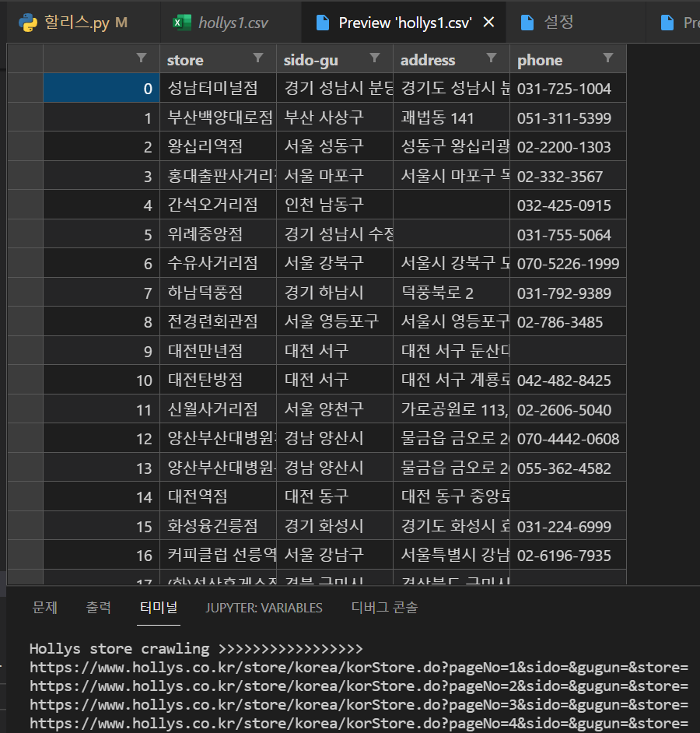Select the 대전 동구 sido-gu cell

tap(334, 496)
